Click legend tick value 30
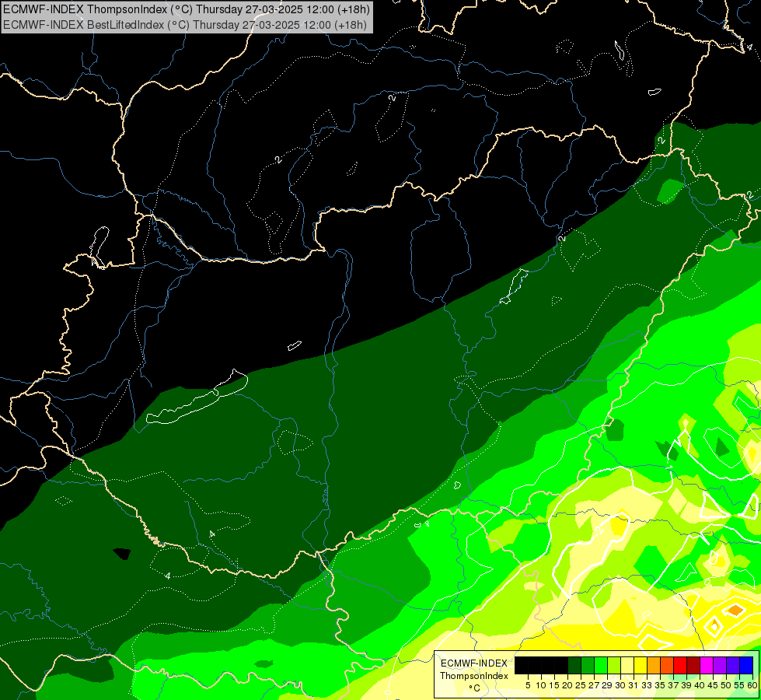 pos(621,685)
